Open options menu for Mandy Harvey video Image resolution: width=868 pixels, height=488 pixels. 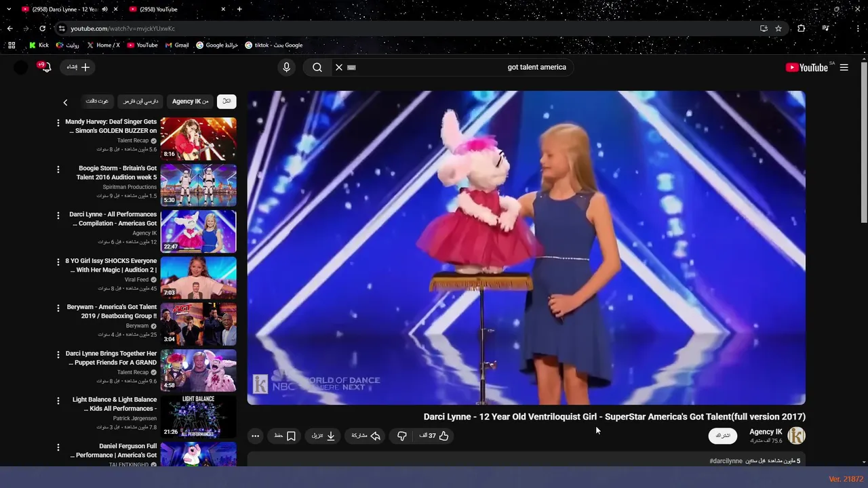tap(58, 123)
